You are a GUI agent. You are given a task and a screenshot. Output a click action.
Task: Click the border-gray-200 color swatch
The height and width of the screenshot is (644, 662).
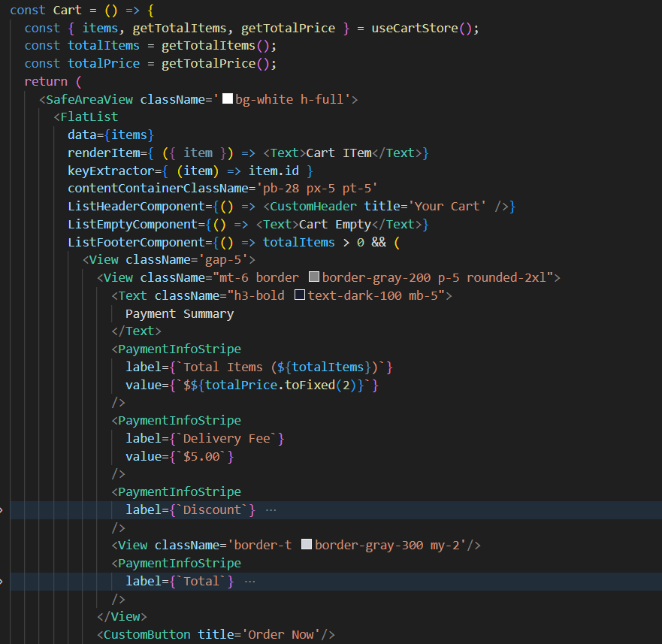coord(313,277)
